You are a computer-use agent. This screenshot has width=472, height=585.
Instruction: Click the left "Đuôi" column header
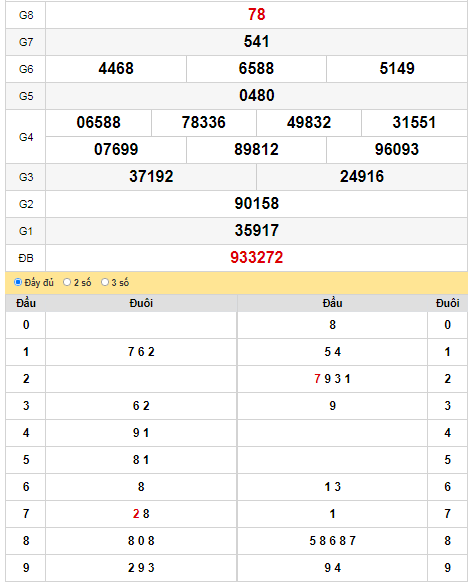(141, 303)
